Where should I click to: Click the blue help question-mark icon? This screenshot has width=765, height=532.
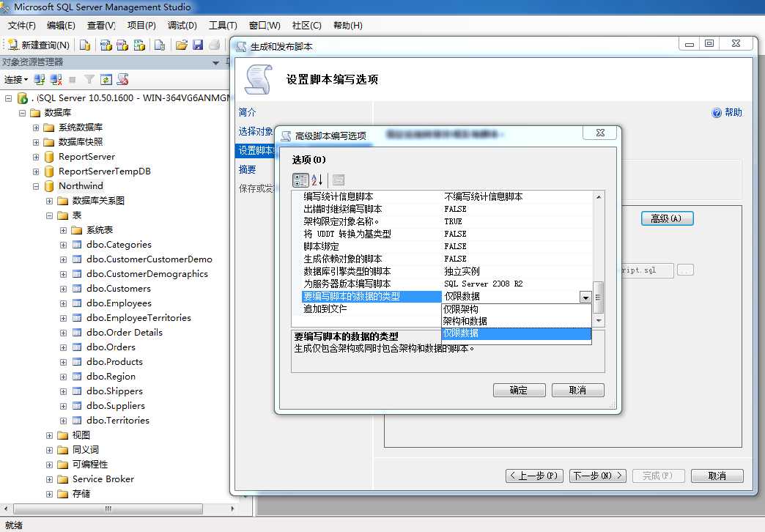717,113
